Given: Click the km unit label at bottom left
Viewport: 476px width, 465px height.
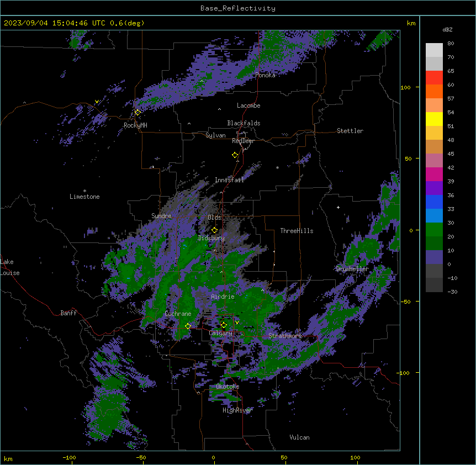Looking at the screenshot, I should [8, 458].
